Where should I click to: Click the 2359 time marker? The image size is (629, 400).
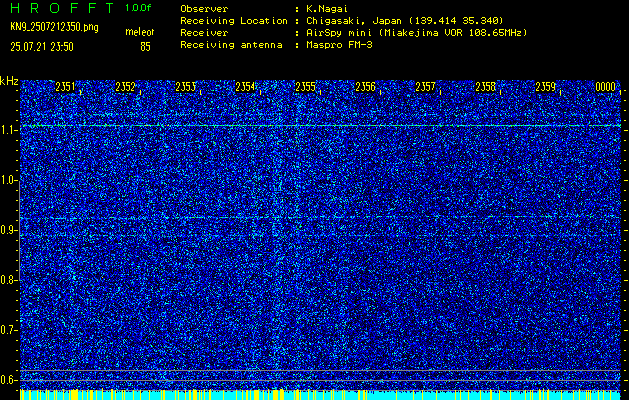546,87
